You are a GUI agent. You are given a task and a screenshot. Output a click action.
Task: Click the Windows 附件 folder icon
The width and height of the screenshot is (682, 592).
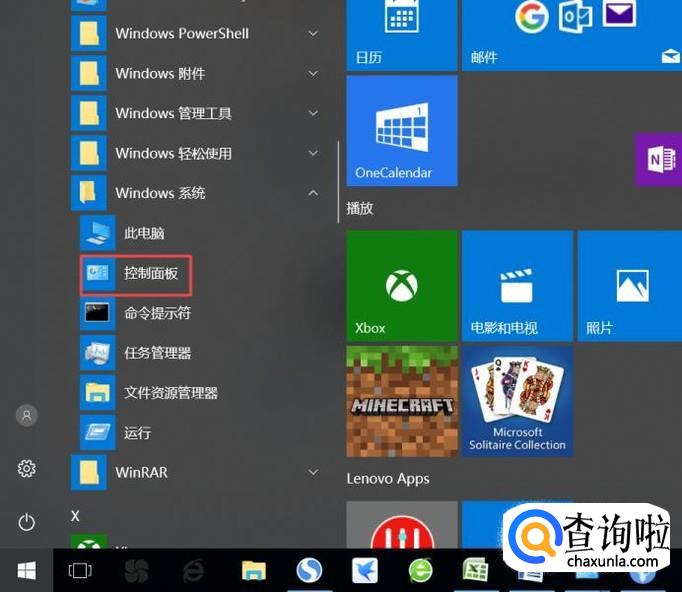tap(89, 73)
